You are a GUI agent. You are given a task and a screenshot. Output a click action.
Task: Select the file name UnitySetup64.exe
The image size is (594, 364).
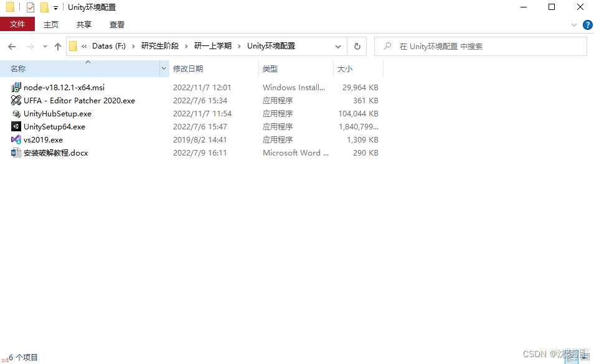[x=54, y=126]
